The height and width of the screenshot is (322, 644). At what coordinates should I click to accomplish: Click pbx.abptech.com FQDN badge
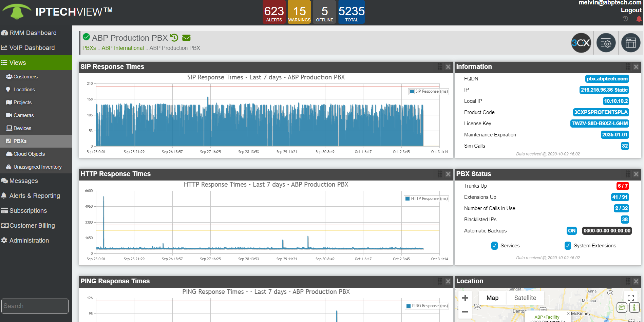coord(607,79)
